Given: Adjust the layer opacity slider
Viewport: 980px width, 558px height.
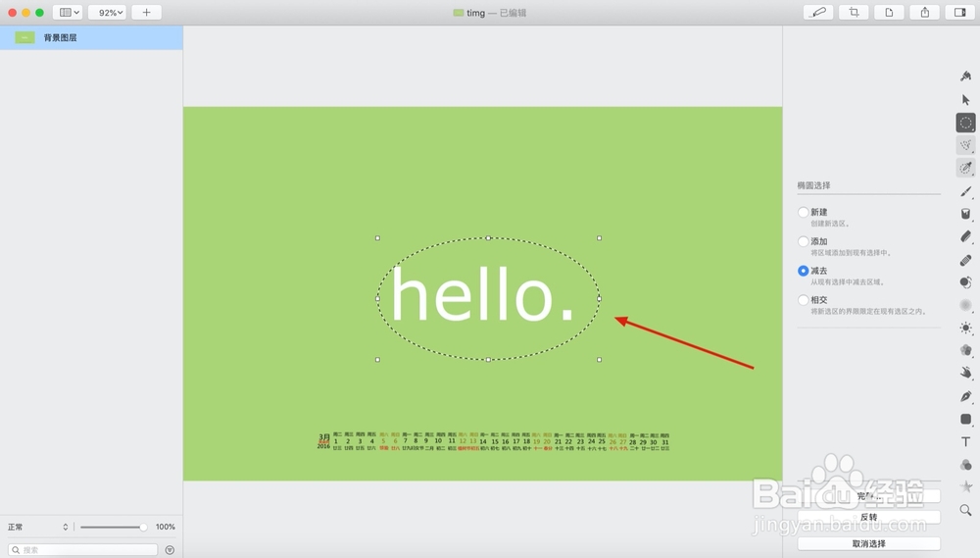Looking at the screenshot, I should pyautogui.click(x=113, y=528).
